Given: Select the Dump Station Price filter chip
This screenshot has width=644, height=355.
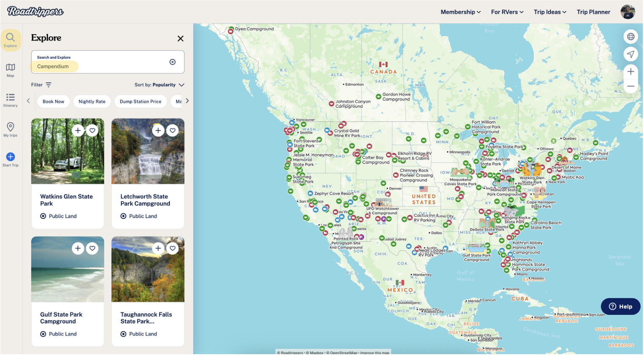Looking at the screenshot, I should (140, 101).
